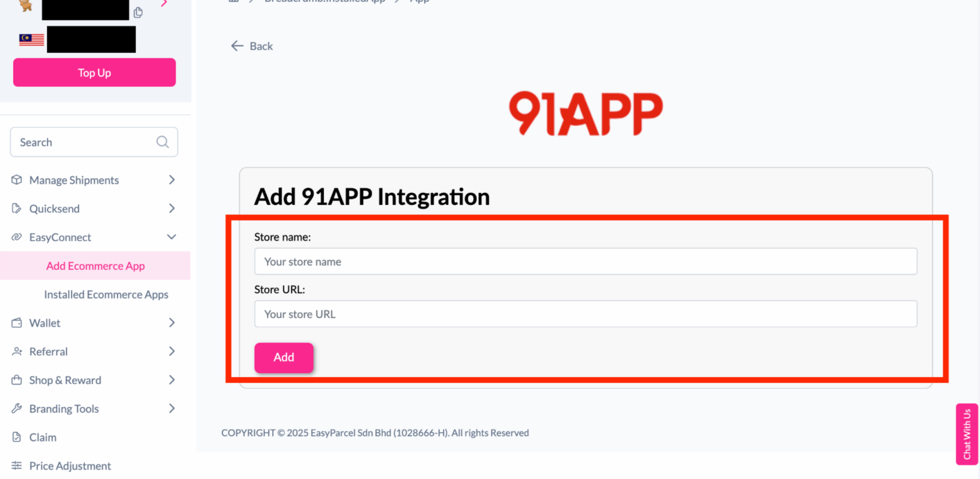
Task: Open the Installed Ecommerce Apps page
Action: point(106,294)
